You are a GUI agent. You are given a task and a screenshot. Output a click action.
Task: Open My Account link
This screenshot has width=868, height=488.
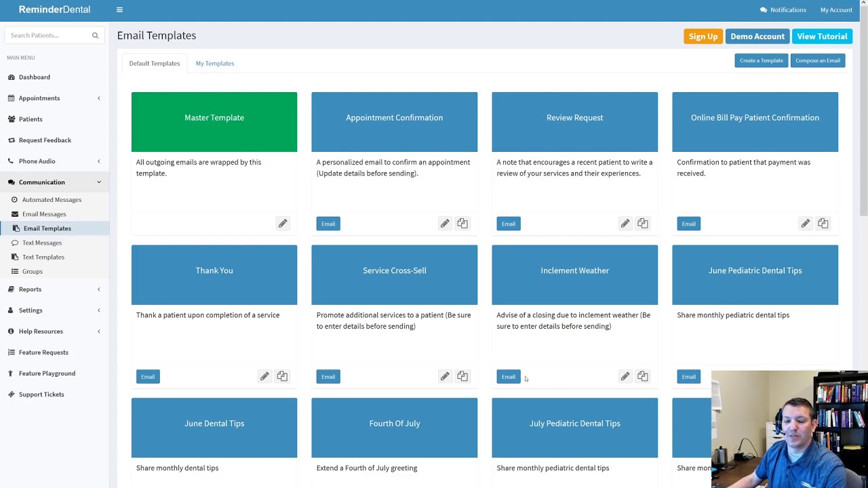coord(836,10)
